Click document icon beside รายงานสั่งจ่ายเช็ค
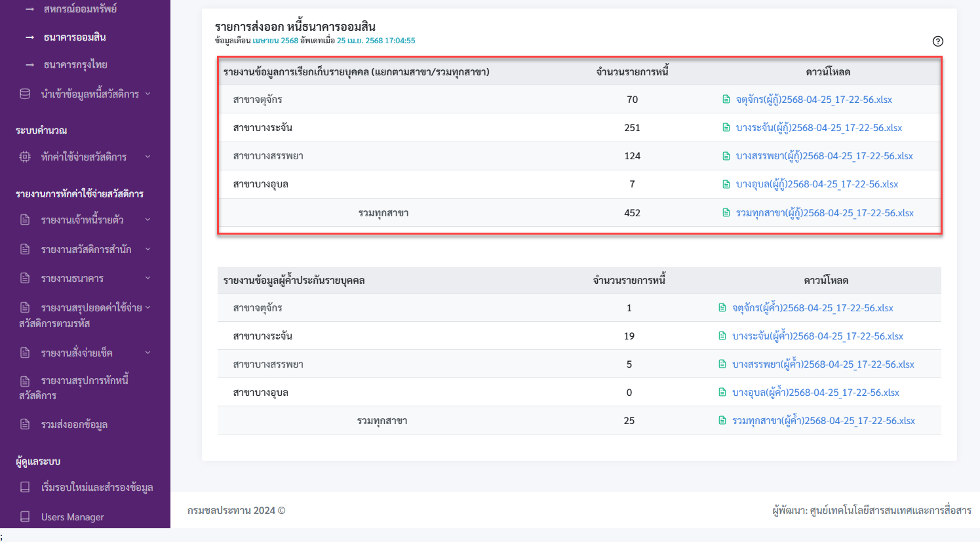The height and width of the screenshot is (542, 980). pyautogui.click(x=25, y=353)
